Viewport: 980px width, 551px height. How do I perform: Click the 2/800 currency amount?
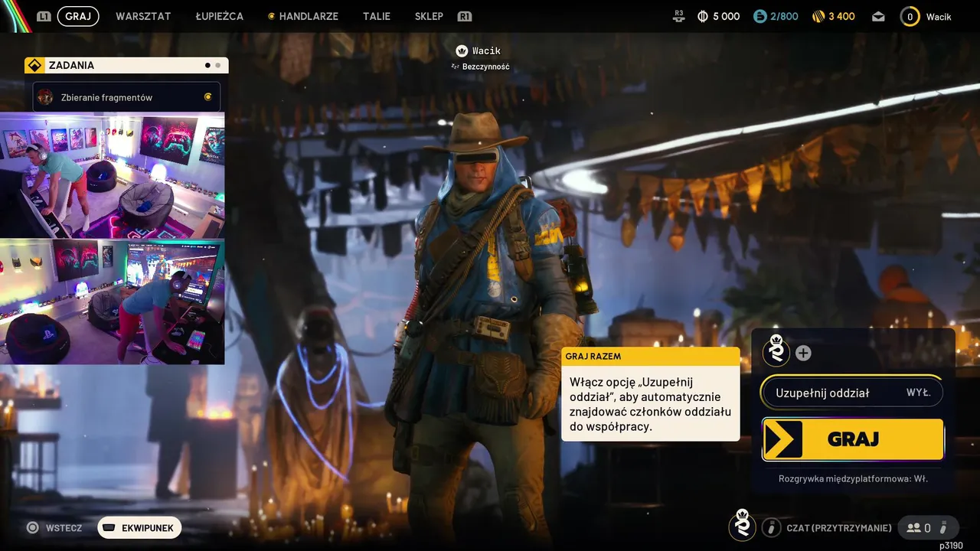784,16
